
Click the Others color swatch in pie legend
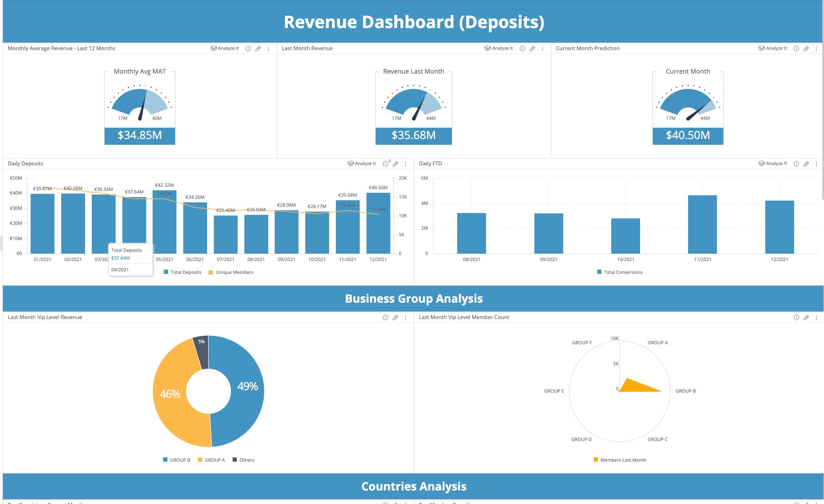pos(235,460)
